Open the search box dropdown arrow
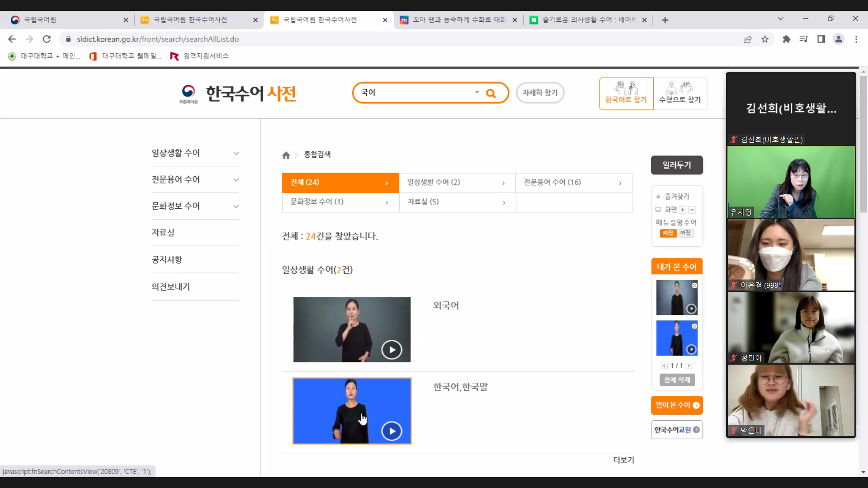868x488 pixels. [x=477, y=93]
